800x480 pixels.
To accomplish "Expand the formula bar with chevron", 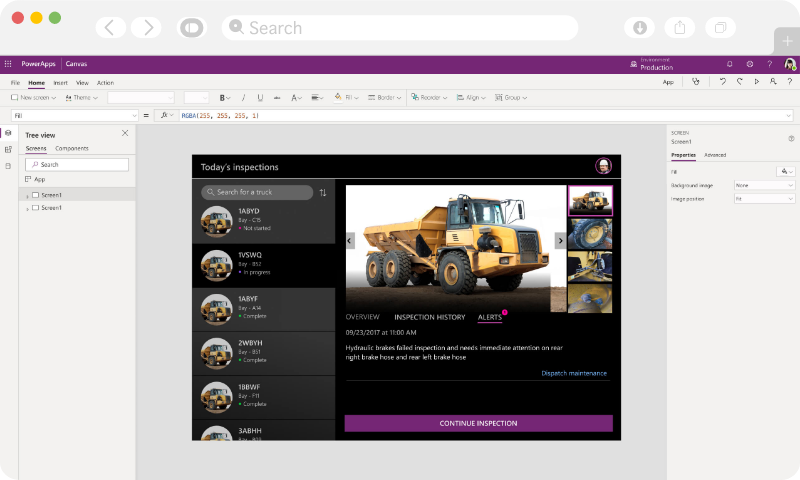I will click(x=788, y=116).
